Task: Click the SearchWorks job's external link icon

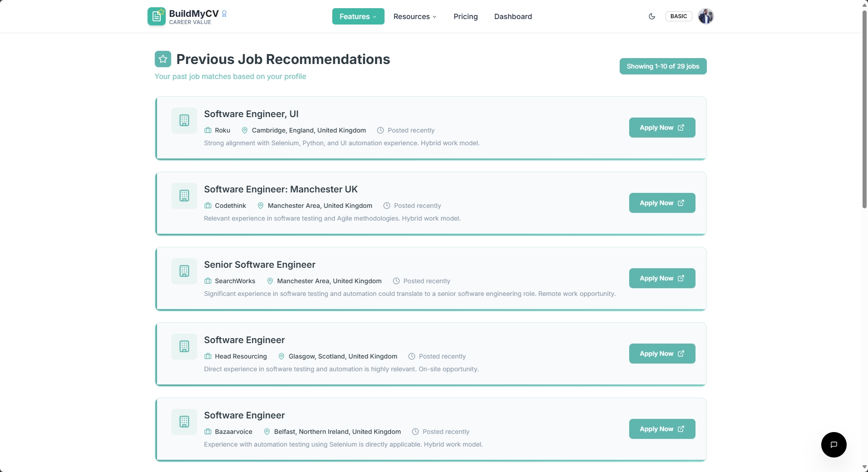Action: point(681,278)
